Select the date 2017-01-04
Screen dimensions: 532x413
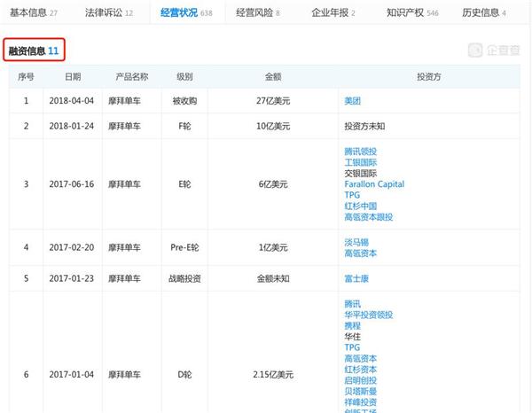tap(72, 374)
